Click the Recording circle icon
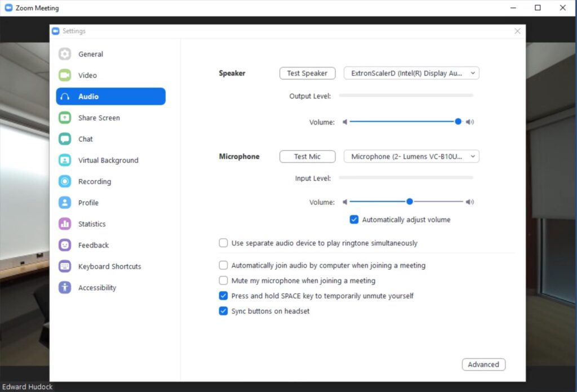Viewport: 577px width, 392px height. tap(65, 181)
